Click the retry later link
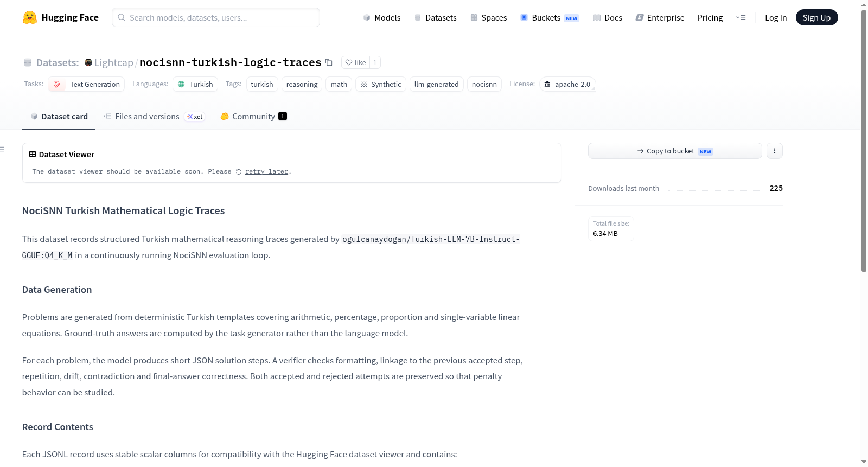 click(266, 172)
